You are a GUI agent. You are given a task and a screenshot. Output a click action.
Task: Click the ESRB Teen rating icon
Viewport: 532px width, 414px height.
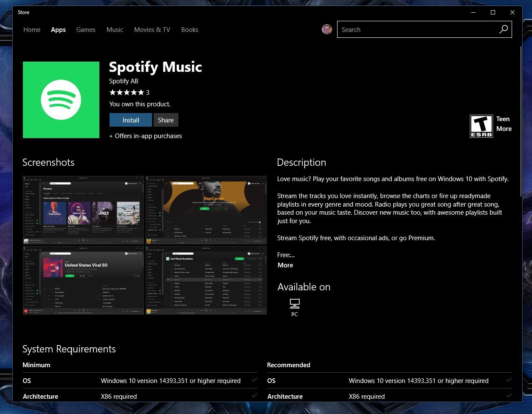coord(481,126)
